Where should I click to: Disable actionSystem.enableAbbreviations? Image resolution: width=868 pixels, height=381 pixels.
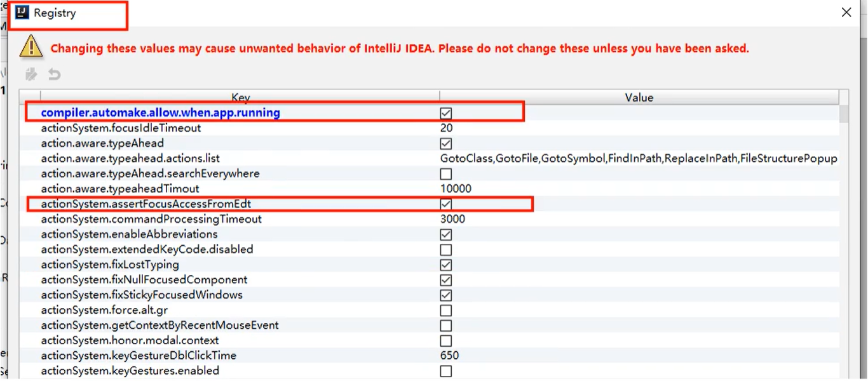coord(445,234)
